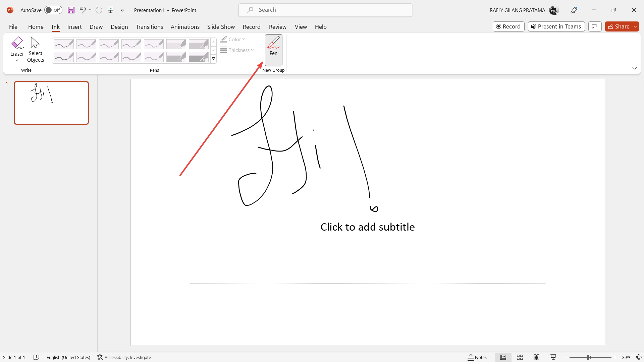The height and width of the screenshot is (362, 644).
Task: Click the Record button at top right
Action: (508, 26)
